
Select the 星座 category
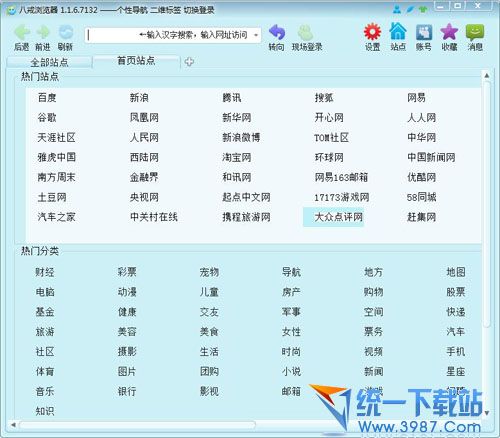point(456,371)
